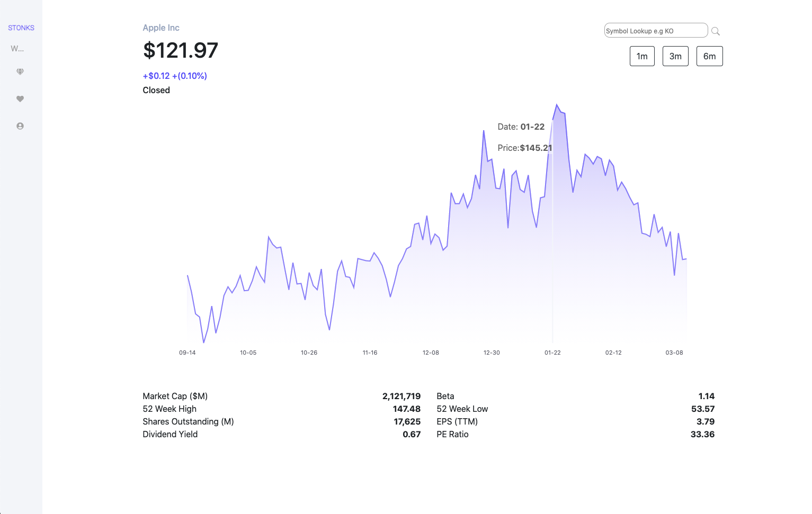Go to STONKS home link

(21, 28)
